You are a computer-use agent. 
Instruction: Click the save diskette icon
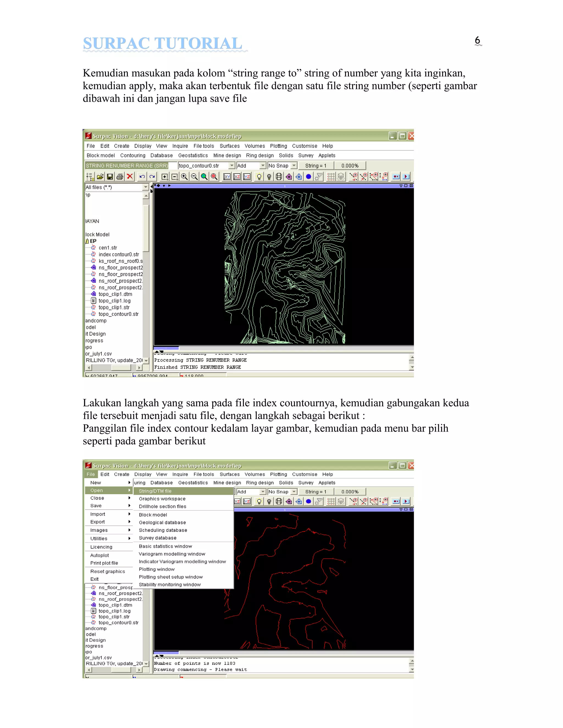pyautogui.click(x=110, y=177)
